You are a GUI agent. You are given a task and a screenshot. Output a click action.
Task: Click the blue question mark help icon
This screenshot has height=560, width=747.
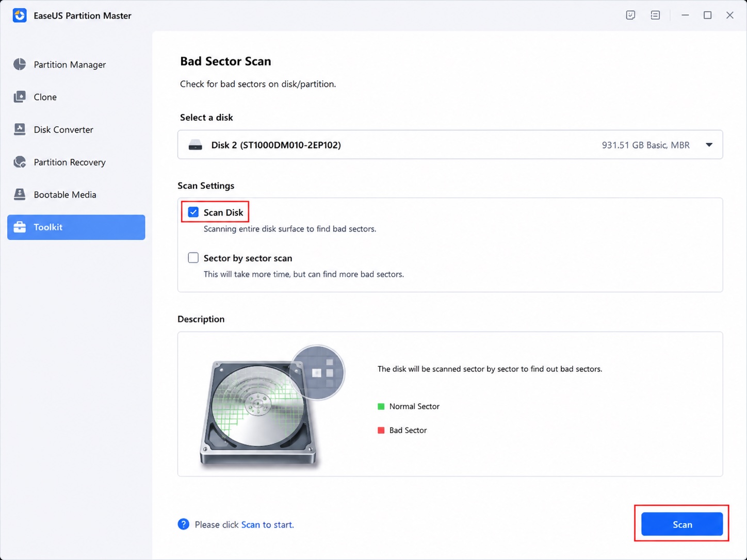click(x=183, y=524)
